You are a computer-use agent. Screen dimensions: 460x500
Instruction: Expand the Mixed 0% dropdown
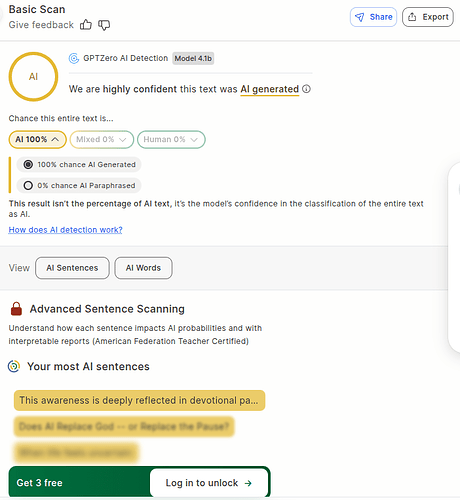tap(102, 139)
